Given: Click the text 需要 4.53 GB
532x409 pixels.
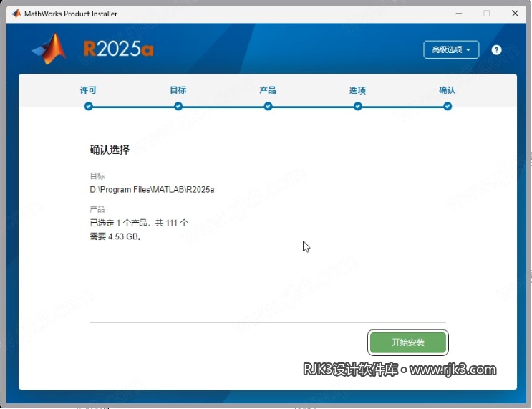Looking at the screenshot, I should tap(116, 236).
